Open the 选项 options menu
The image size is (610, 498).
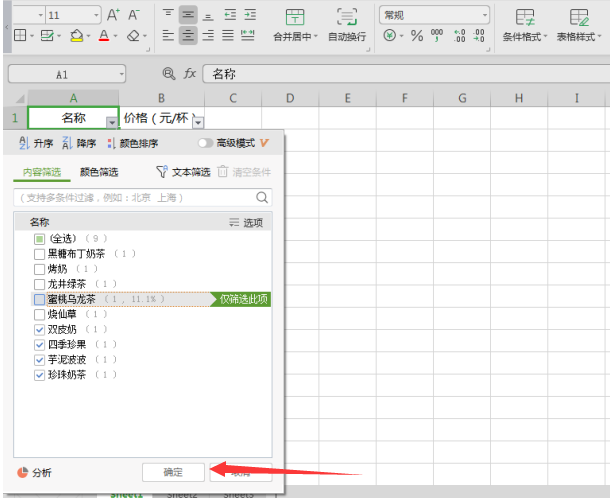[x=246, y=223]
